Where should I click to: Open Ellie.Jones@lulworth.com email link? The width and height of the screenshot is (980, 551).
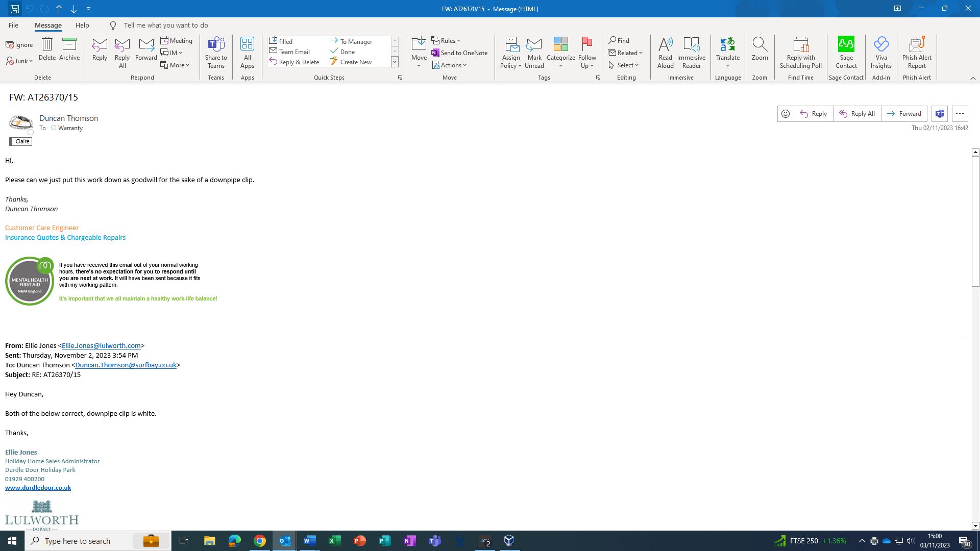point(101,346)
